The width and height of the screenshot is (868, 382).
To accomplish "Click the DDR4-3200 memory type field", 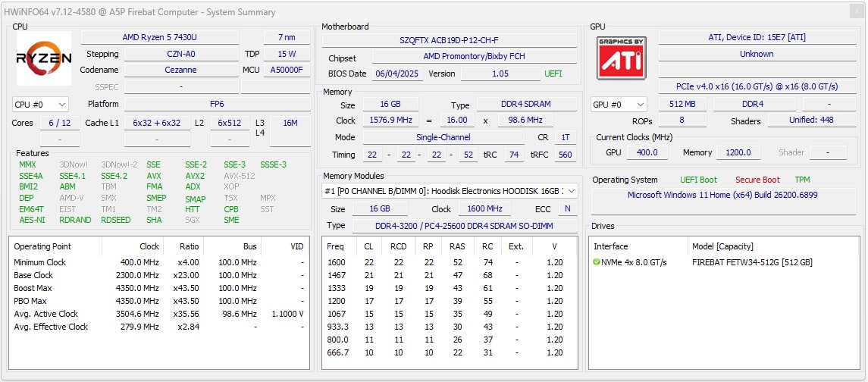I will pos(464,226).
